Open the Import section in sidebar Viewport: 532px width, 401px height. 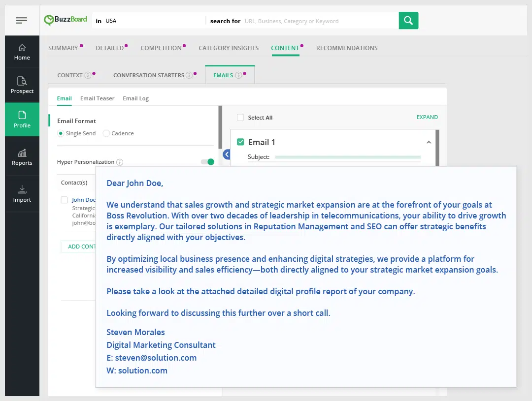tap(22, 194)
